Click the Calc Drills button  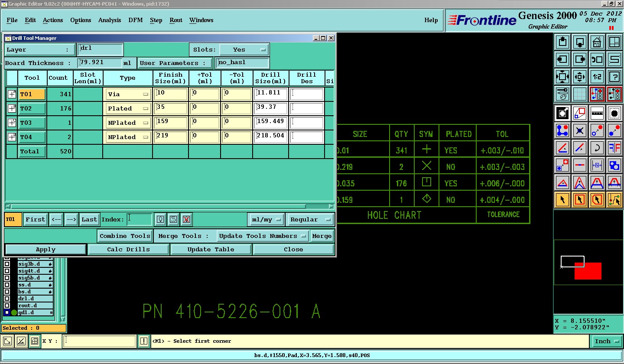(128, 250)
